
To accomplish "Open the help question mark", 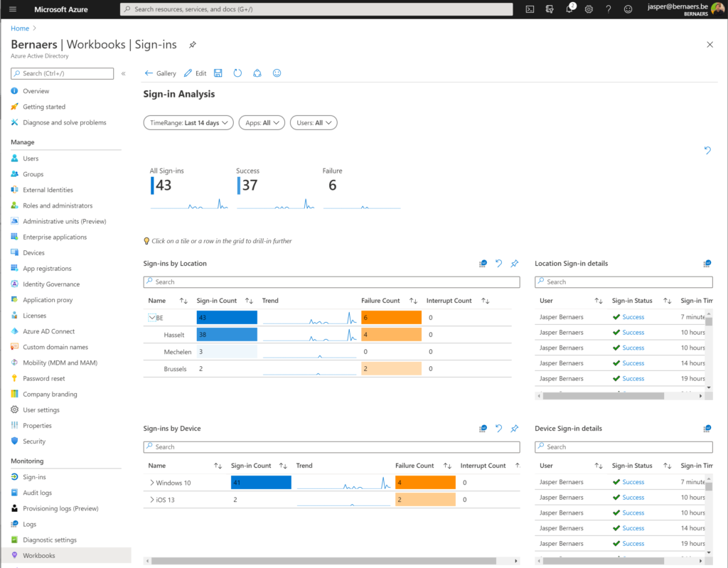I will pos(609,9).
